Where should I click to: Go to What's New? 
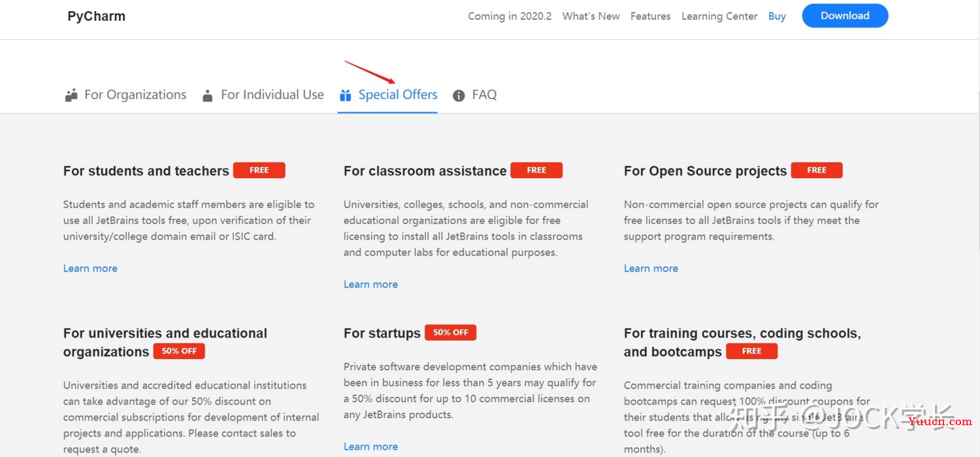591,16
